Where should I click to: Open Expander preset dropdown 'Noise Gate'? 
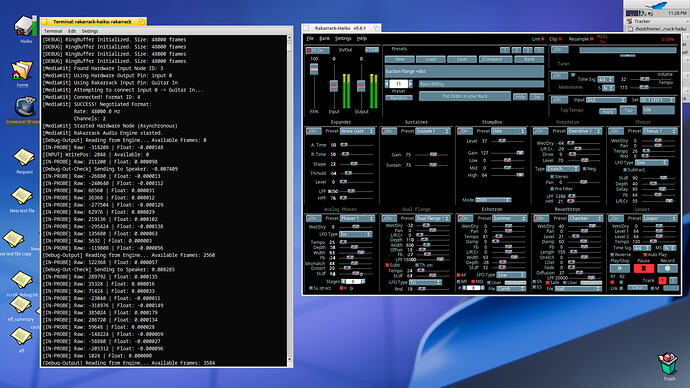pyautogui.click(x=357, y=131)
